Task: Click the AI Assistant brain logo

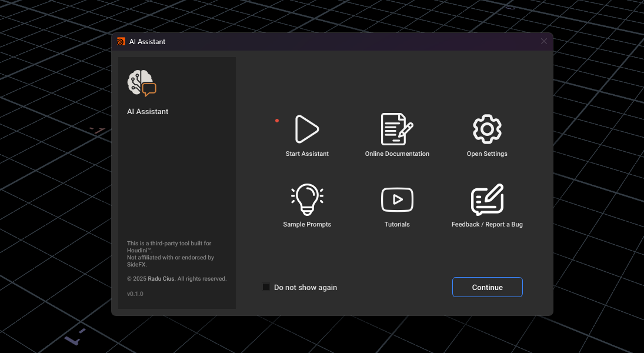Action: (x=142, y=83)
